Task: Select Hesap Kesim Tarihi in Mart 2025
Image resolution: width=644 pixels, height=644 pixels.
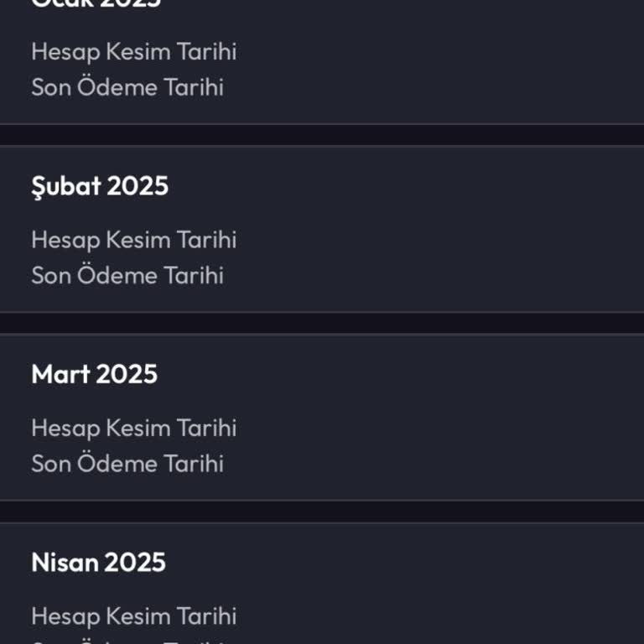Action: (x=133, y=428)
